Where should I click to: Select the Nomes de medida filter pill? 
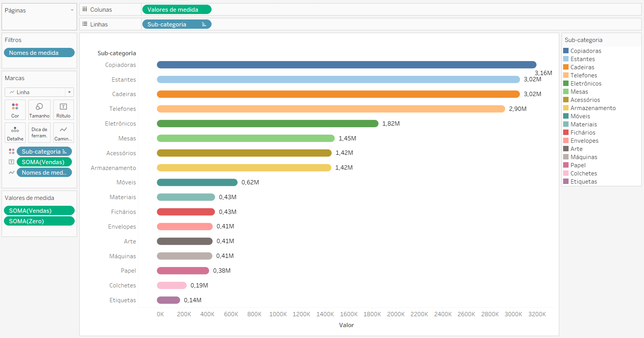coord(39,53)
